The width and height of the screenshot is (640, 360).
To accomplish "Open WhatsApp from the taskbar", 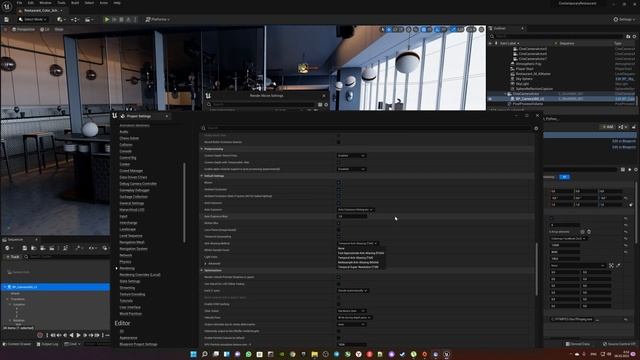I will coord(249,354).
